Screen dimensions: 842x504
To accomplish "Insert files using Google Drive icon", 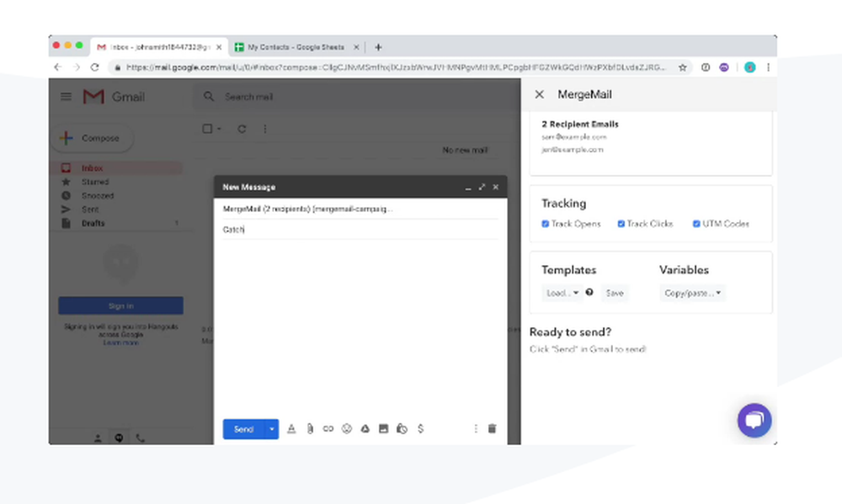I will click(x=365, y=428).
